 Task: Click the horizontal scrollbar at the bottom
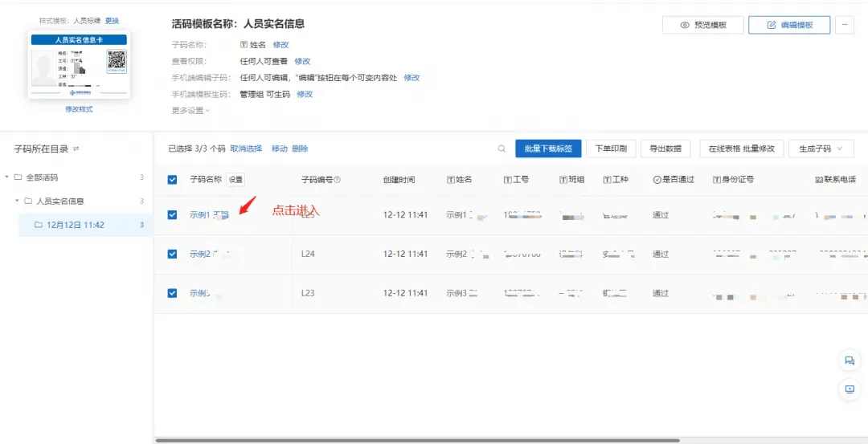coord(418,440)
